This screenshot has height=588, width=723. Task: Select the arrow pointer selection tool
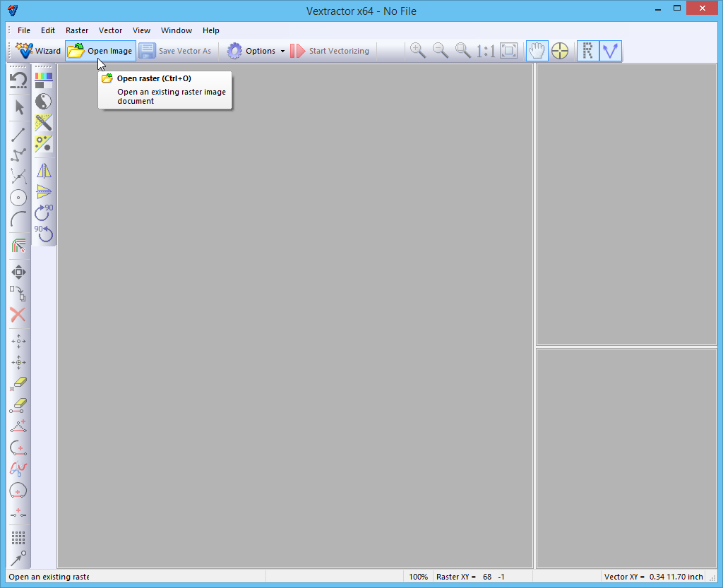[19, 107]
